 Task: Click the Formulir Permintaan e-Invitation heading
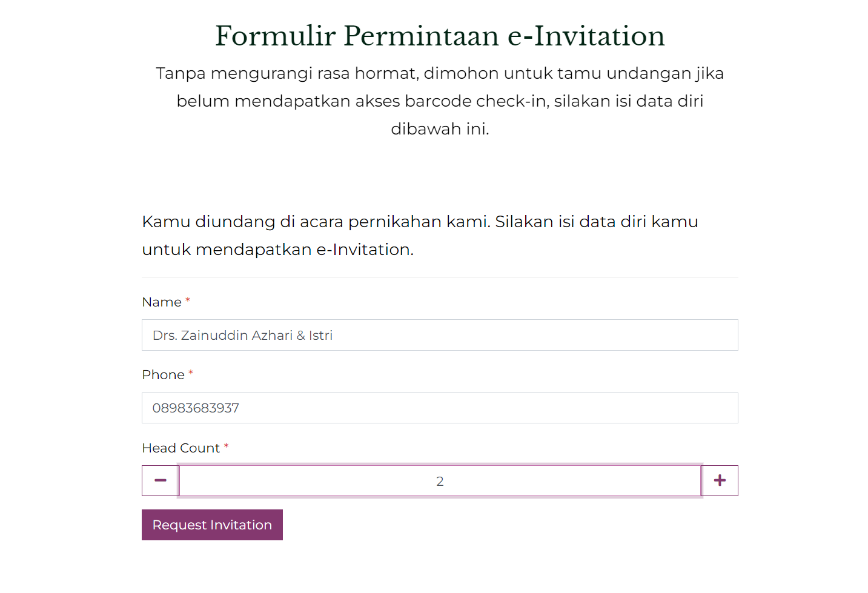(440, 36)
